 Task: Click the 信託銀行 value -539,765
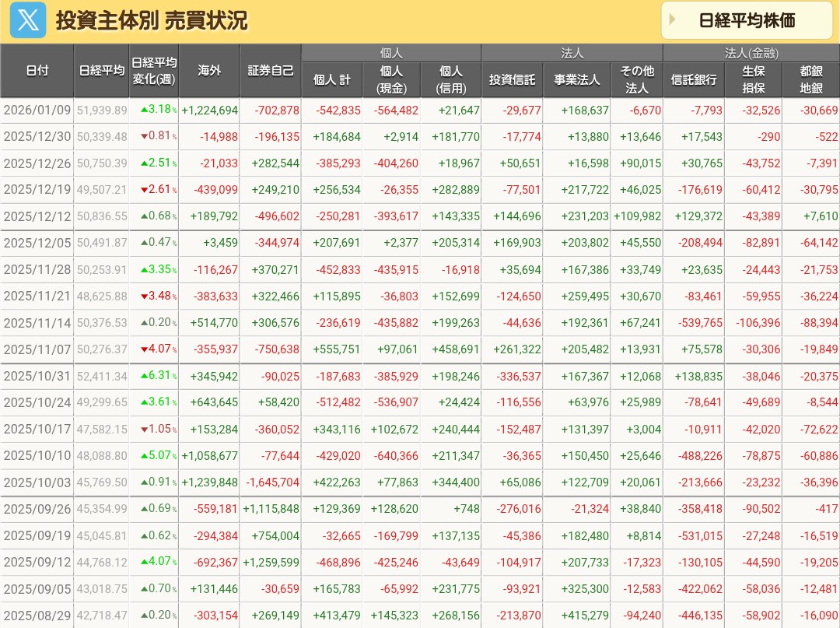(x=700, y=323)
